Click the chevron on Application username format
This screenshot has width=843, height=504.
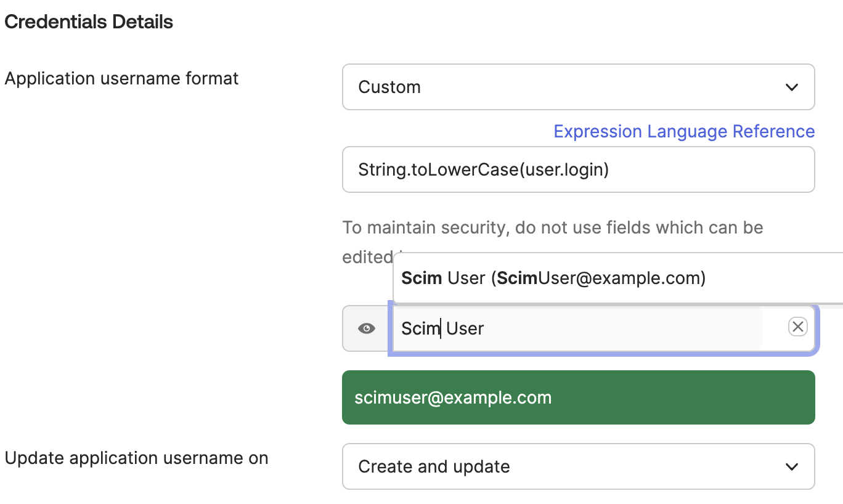pyautogui.click(x=792, y=87)
